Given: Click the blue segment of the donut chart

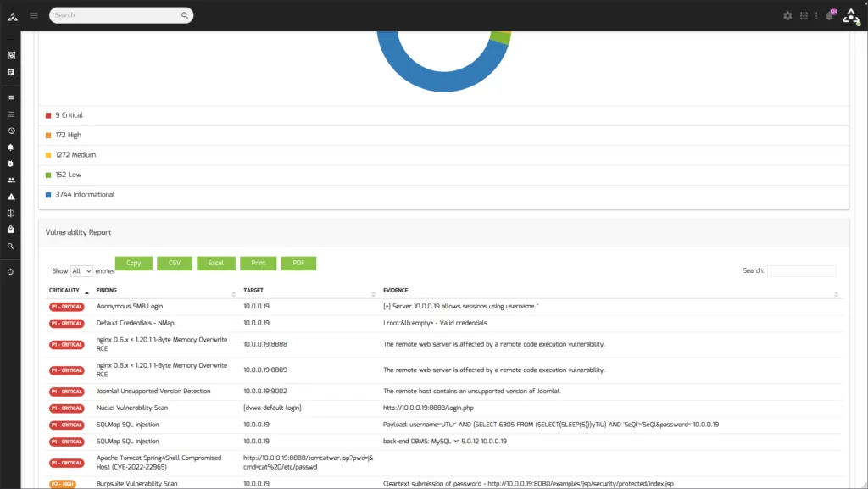Looking at the screenshot, I should pyautogui.click(x=442, y=81).
